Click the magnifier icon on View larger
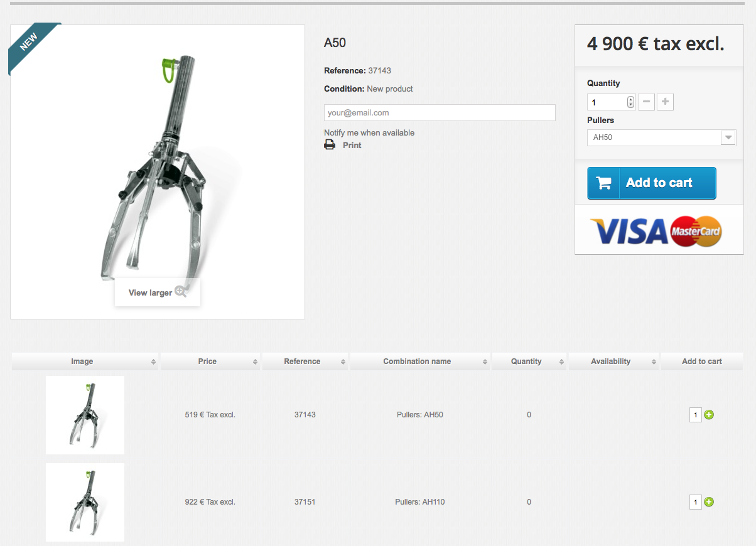The height and width of the screenshot is (546, 756). pyautogui.click(x=181, y=291)
